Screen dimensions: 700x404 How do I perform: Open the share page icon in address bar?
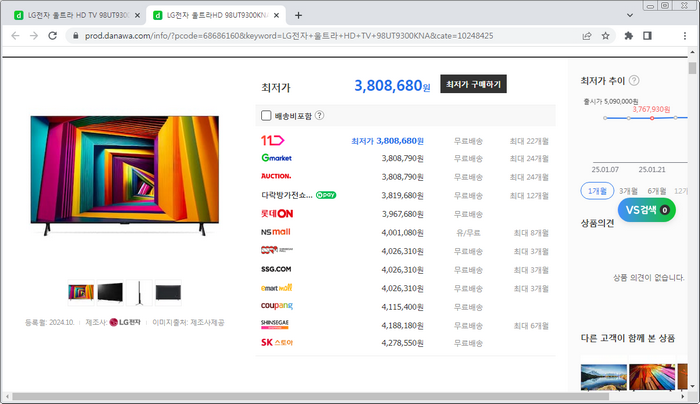(587, 36)
